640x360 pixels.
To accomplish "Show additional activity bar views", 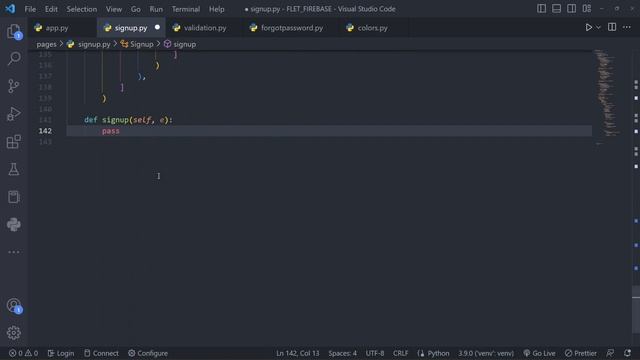I will (14, 252).
